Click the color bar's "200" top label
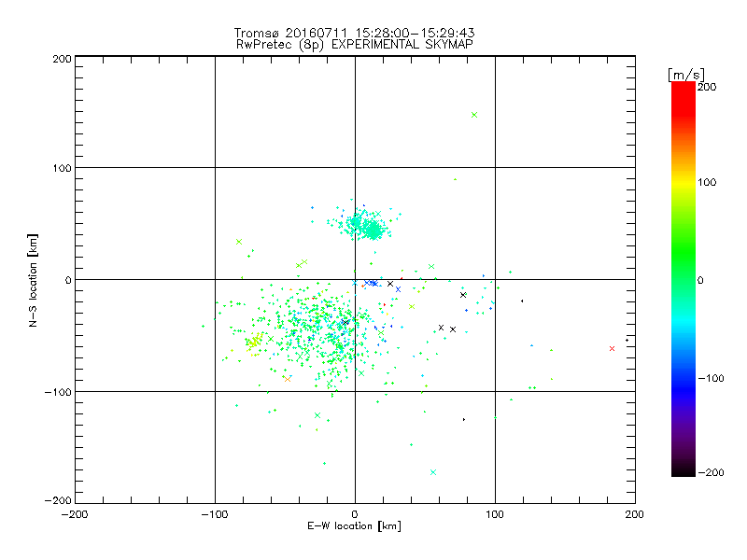 click(x=707, y=87)
